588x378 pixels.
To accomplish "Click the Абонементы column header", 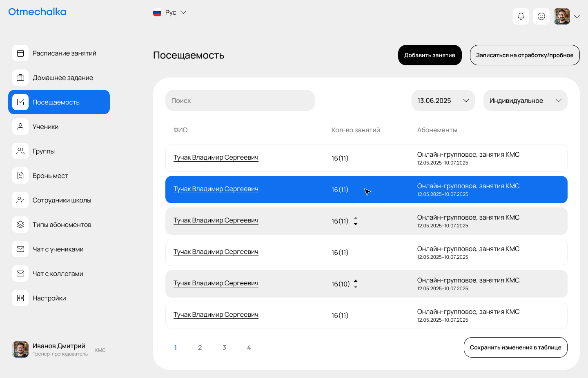I will 437,130.
